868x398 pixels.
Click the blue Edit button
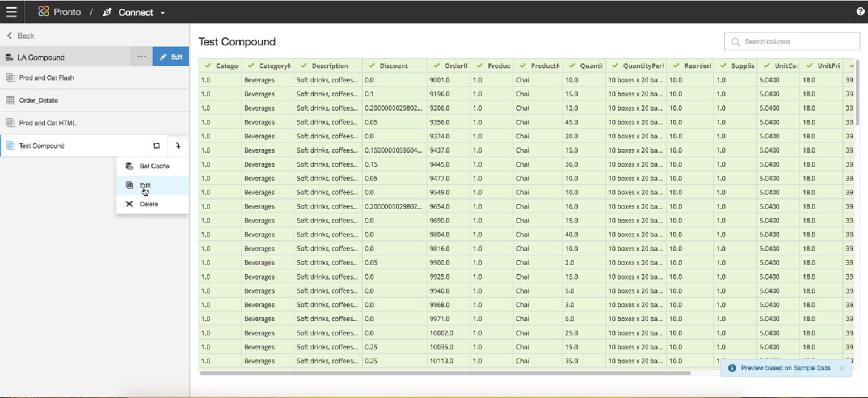[x=171, y=57]
